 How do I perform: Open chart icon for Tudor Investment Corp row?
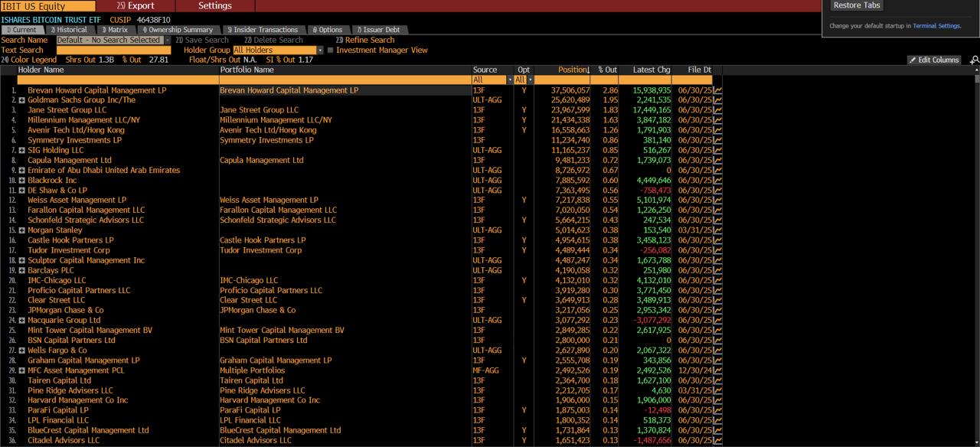(717, 250)
